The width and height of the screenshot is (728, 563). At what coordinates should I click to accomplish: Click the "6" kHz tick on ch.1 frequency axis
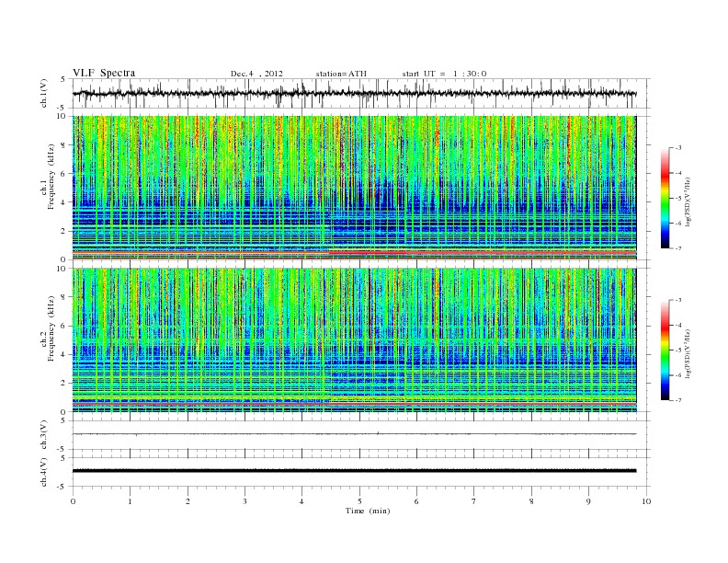[63, 174]
